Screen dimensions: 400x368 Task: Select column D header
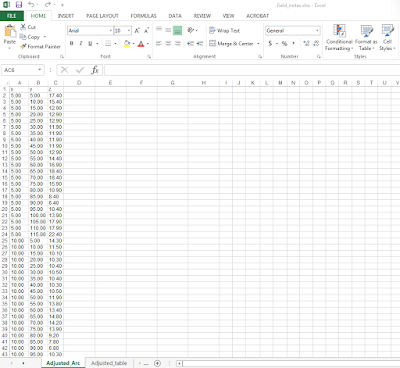point(79,83)
